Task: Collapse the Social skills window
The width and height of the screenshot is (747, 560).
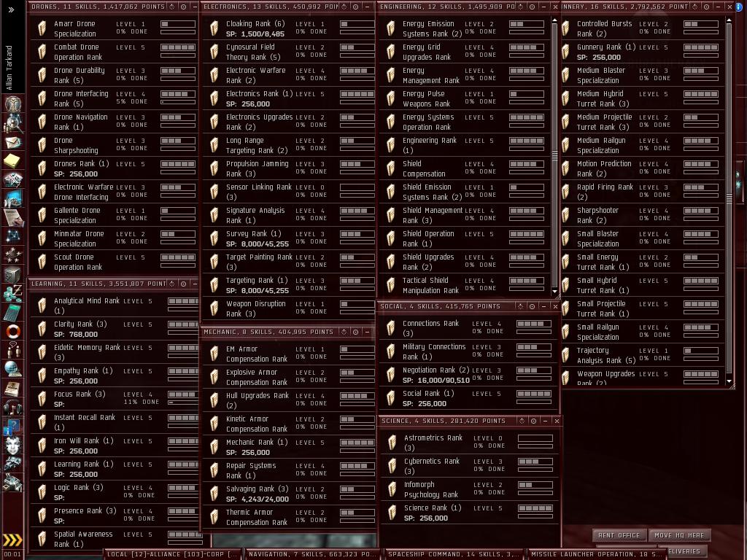Action: [543, 307]
